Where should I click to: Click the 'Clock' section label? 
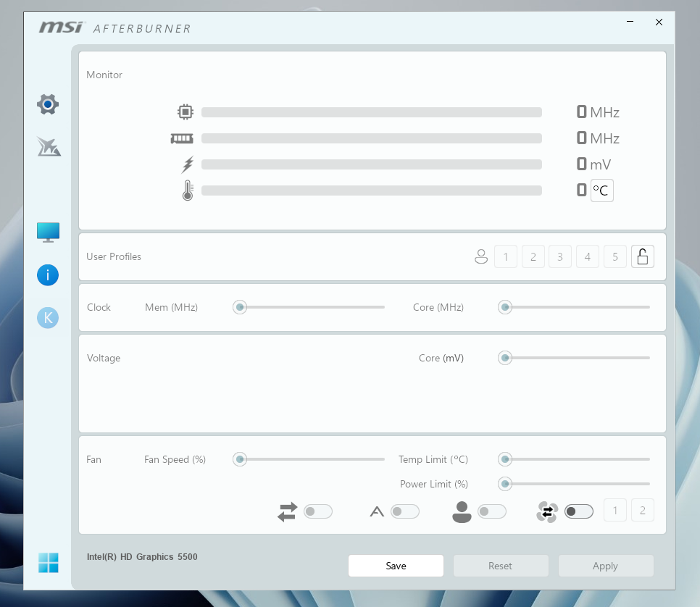(99, 307)
